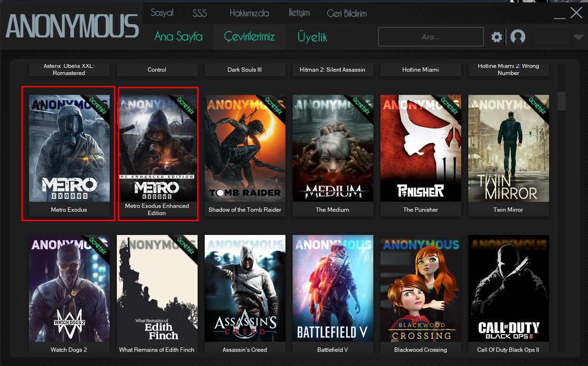Open What Remains of Edith Finch cover
This screenshot has width=588, height=366.
click(x=157, y=289)
